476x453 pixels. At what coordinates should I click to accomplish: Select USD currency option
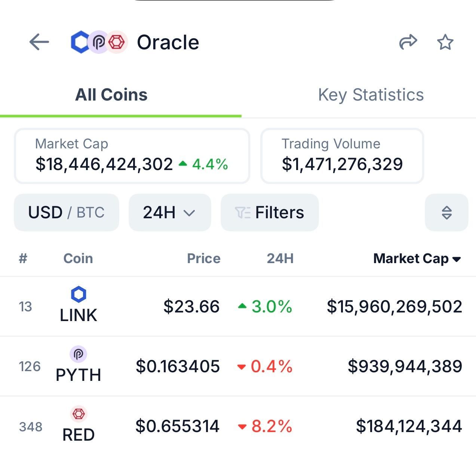click(45, 213)
